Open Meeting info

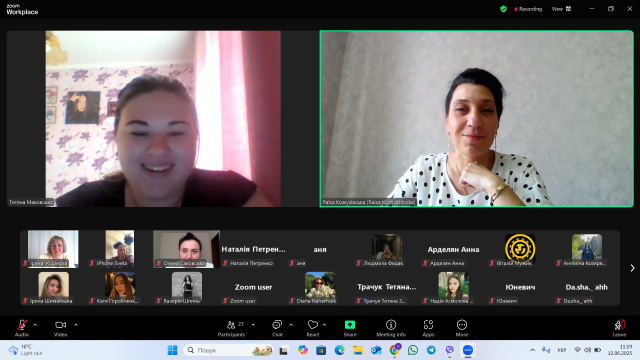(x=391, y=328)
